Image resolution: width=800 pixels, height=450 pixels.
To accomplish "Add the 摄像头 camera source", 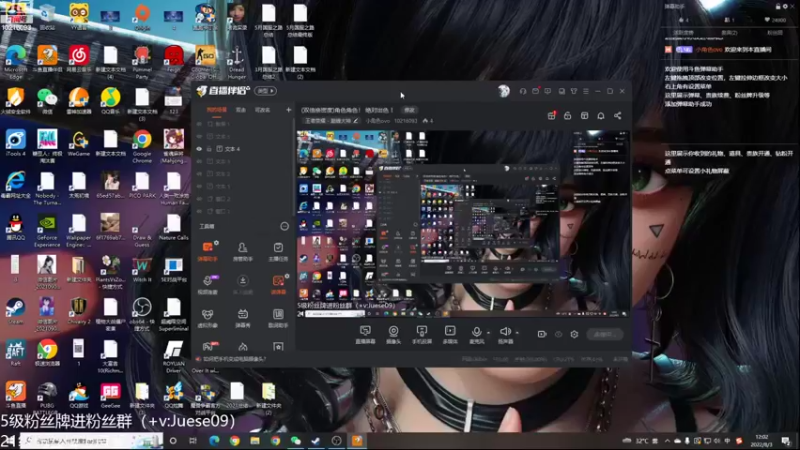I will [393, 331].
